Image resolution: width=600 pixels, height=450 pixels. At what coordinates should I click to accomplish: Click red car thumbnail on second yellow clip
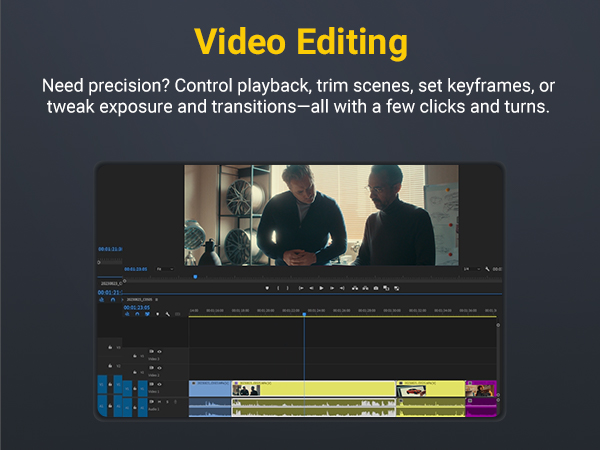coord(411,391)
